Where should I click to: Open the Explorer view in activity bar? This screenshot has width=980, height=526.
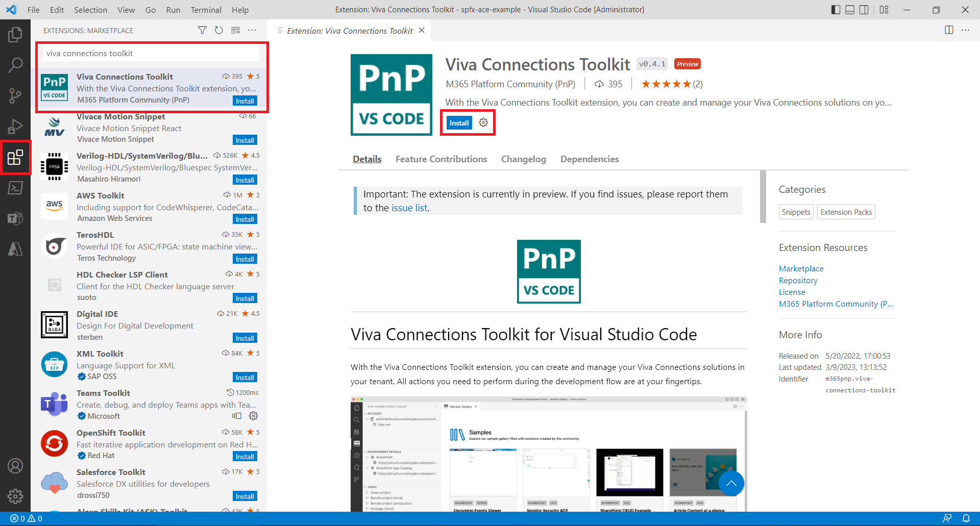tap(15, 35)
